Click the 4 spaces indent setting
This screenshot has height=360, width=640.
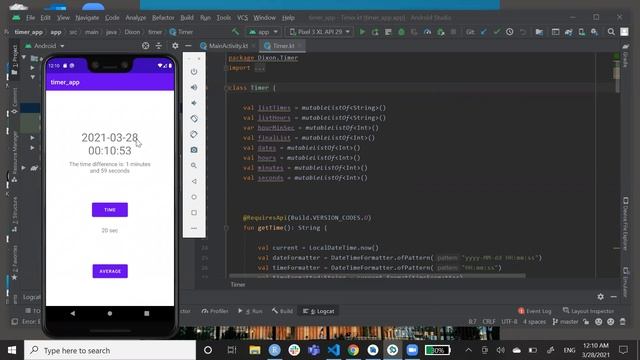(x=534, y=322)
